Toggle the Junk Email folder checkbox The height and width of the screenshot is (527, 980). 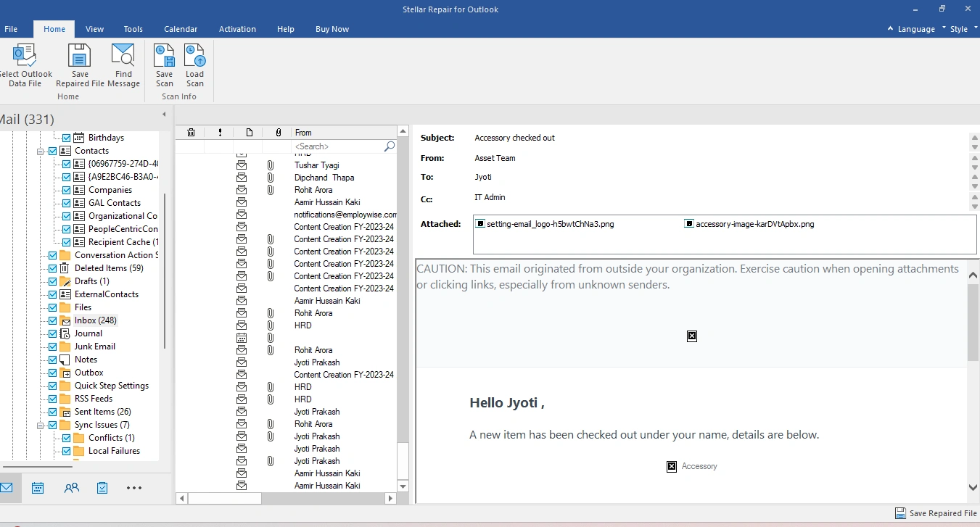pos(53,347)
